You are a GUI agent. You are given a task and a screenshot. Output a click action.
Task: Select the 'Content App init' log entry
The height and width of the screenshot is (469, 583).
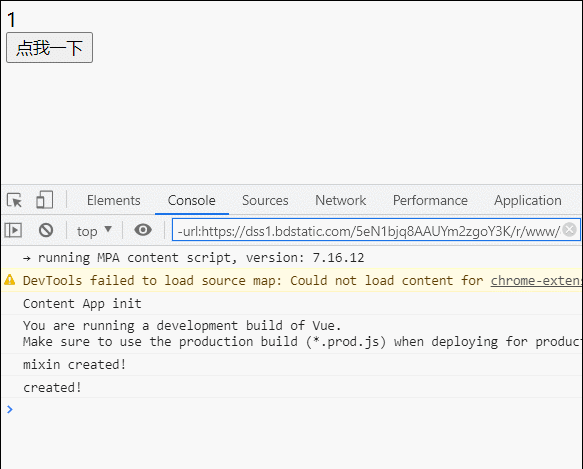coord(82,304)
